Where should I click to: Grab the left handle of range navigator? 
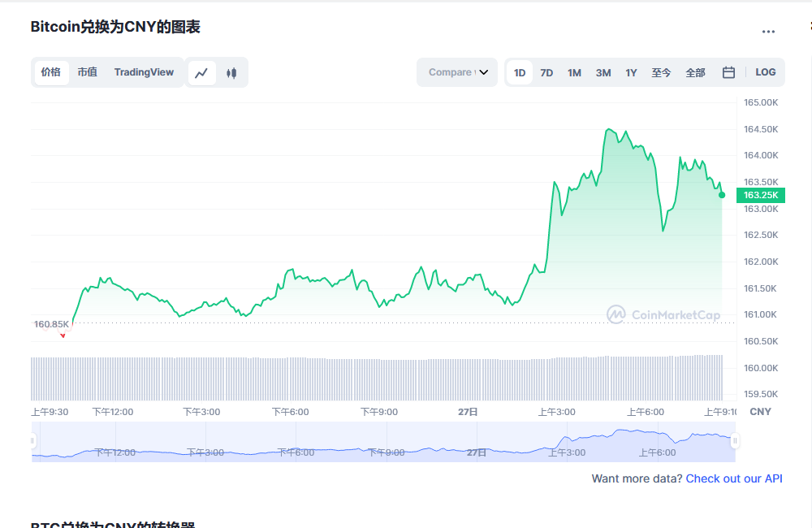32,441
